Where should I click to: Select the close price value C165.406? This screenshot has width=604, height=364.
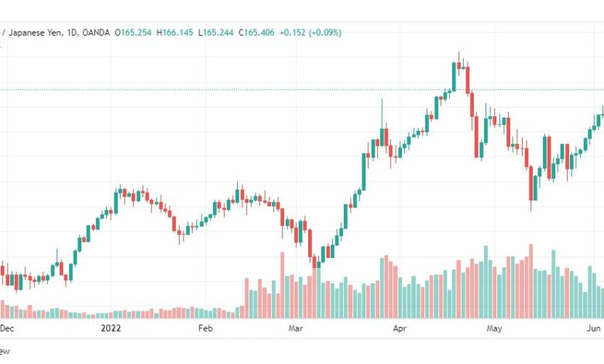click(256, 33)
